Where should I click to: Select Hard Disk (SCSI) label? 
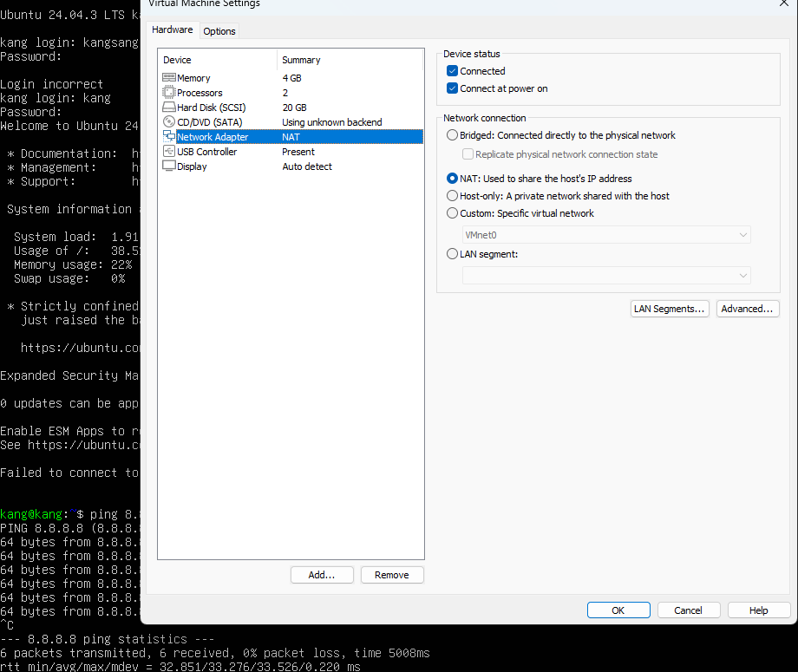(x=211, y=108)
